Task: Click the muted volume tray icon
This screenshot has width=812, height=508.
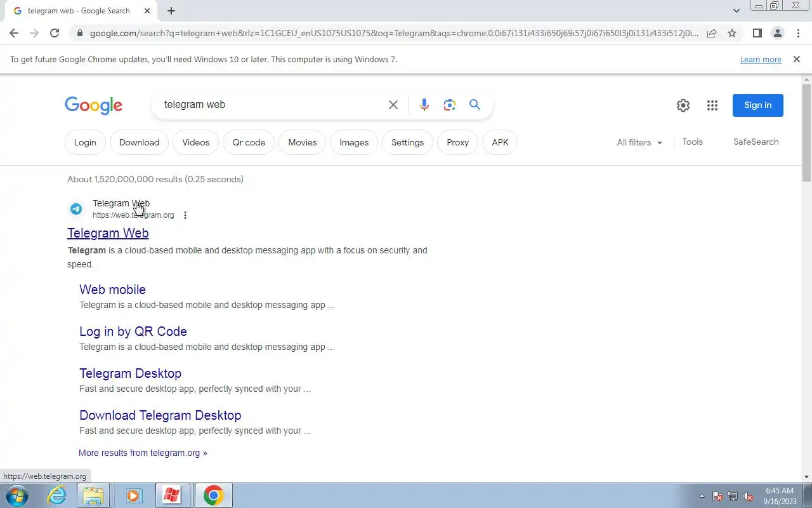Action: [748, 496]
